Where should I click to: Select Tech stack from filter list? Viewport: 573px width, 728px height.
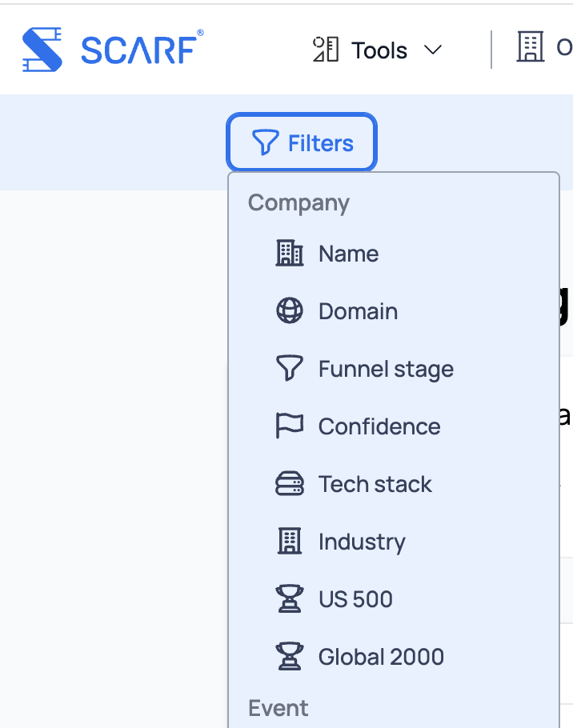pos(375,484)
